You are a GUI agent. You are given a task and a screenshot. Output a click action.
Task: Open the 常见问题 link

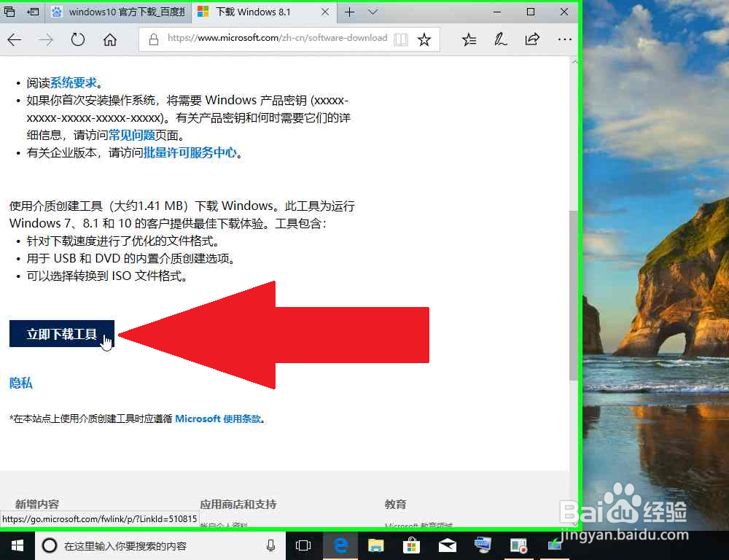131,135
